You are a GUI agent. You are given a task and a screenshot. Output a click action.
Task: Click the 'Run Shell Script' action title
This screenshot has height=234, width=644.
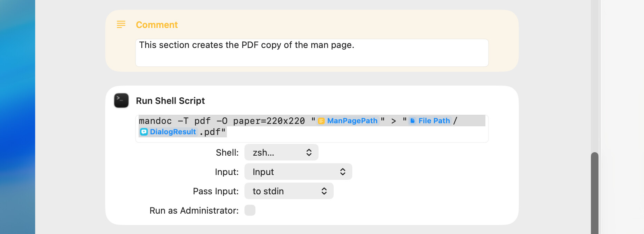[170, 101]
